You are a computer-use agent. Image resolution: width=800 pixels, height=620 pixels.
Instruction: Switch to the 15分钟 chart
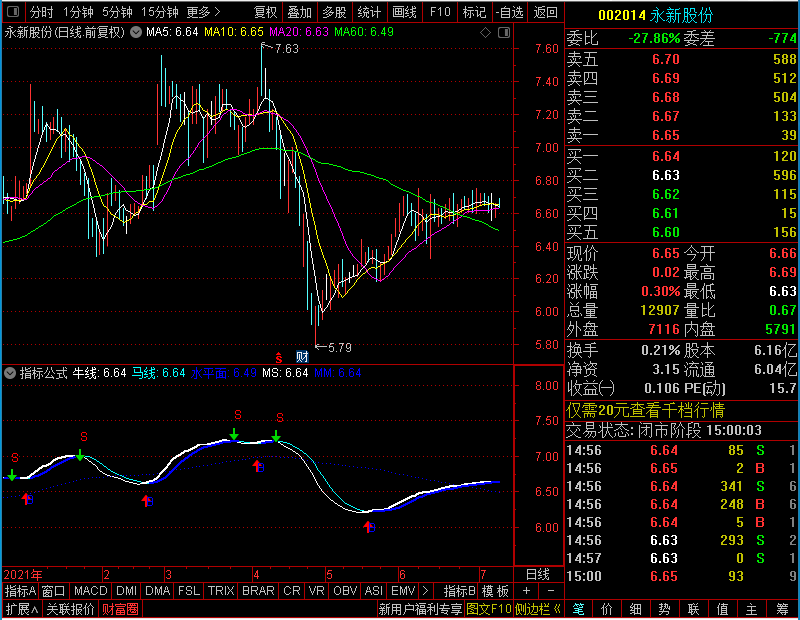click(x=159, y=12)
